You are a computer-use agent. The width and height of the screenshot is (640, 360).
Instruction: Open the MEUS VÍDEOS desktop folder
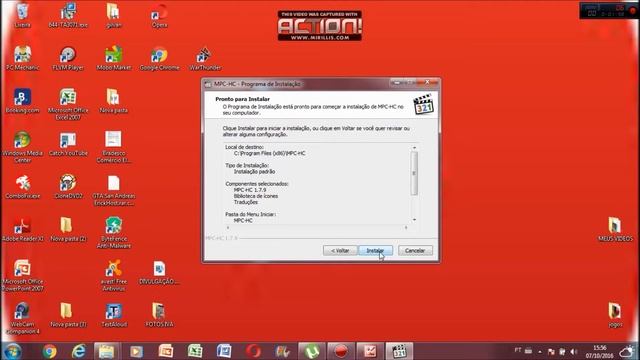pos(615,229)
